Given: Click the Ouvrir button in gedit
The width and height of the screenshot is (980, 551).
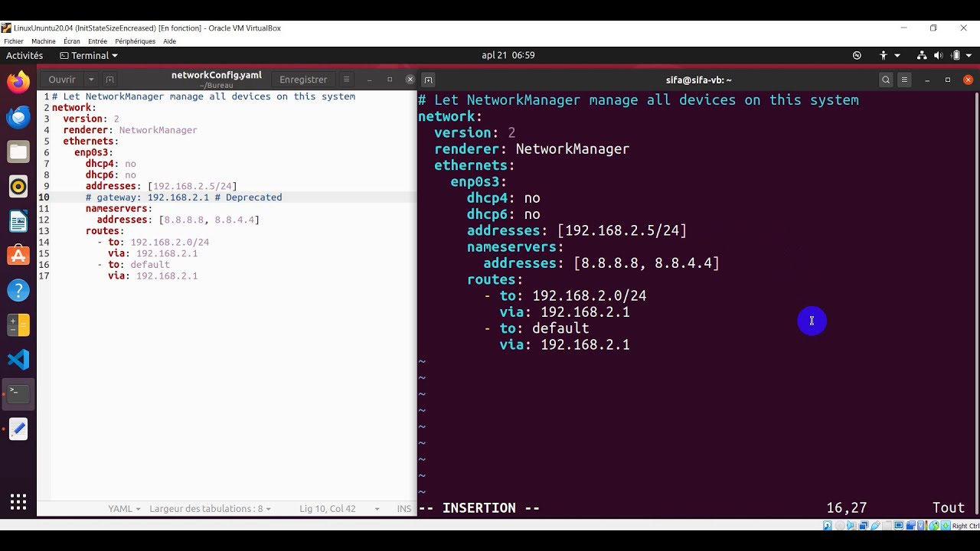Looking at the screenshot, I should [62, 79].
